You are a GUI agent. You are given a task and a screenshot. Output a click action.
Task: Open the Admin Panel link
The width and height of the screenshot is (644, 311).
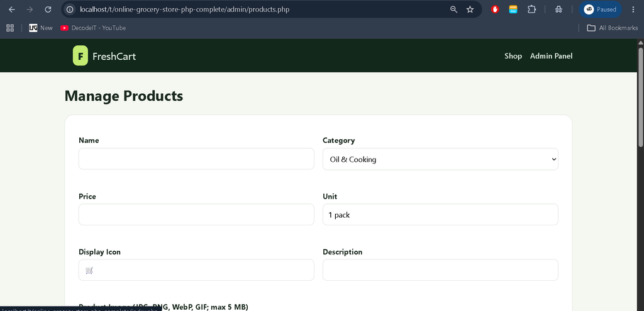pos(551,56)
